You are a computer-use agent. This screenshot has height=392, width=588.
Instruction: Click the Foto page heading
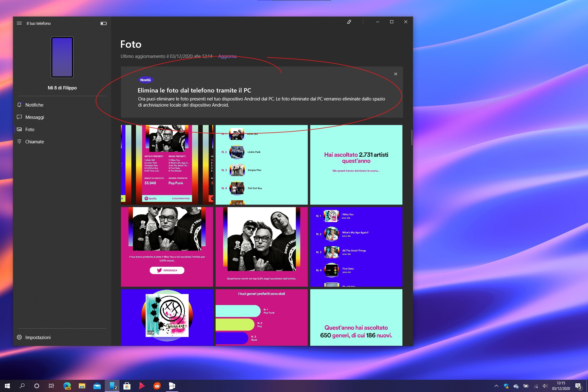131,44
